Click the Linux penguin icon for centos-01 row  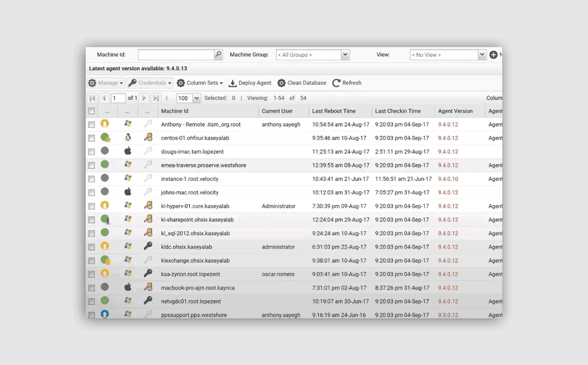tap(128, 137)
